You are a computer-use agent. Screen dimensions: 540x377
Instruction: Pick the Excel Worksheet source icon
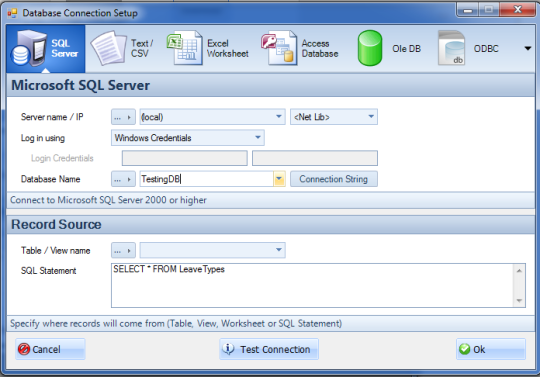[185, 48]
